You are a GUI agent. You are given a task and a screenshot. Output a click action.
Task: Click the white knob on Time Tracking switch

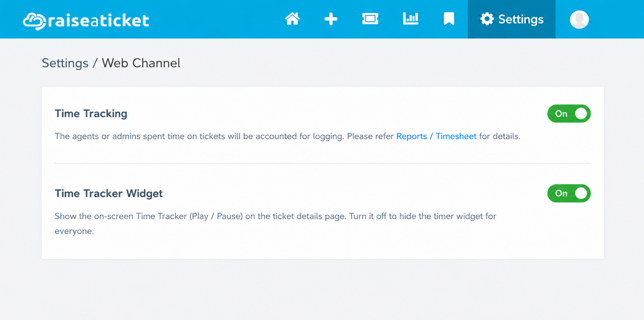point(581,114)
